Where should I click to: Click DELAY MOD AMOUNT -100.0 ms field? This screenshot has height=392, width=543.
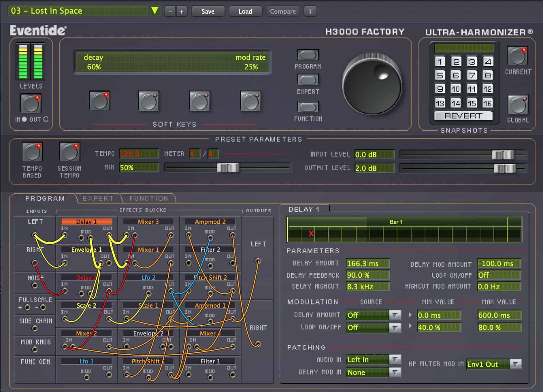499,263
